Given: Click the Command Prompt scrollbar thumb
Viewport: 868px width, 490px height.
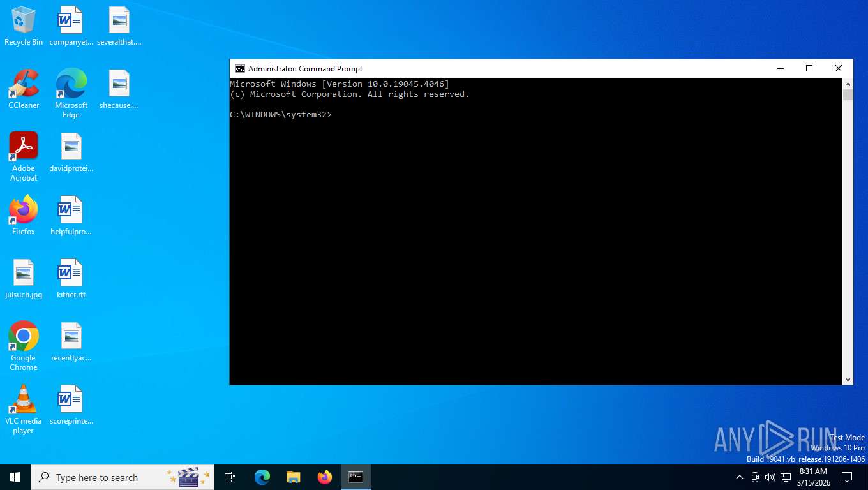Looking at the screenshot, I should point(848,95).
